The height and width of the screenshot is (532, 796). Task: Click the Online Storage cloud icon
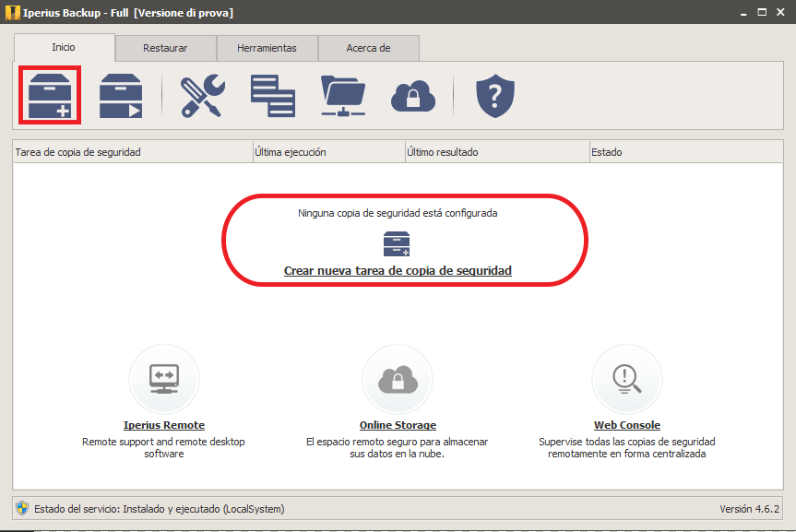[x=398, y=379]
